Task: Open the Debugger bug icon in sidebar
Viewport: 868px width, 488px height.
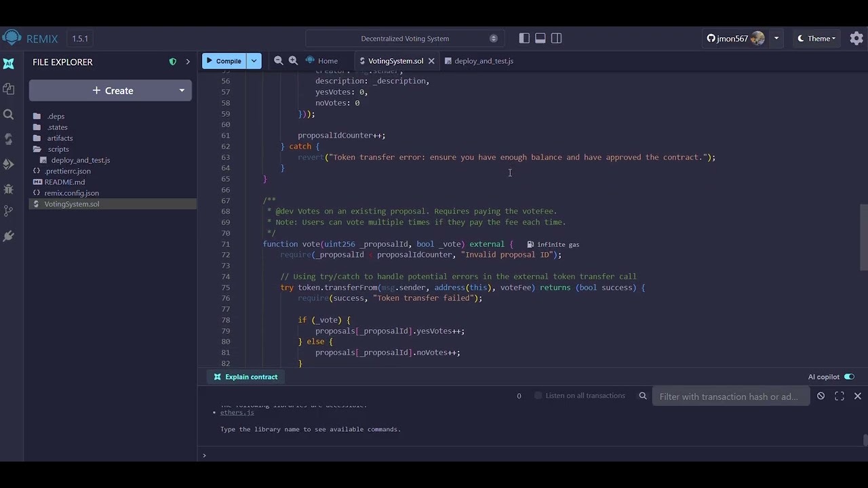Action: 9,188
